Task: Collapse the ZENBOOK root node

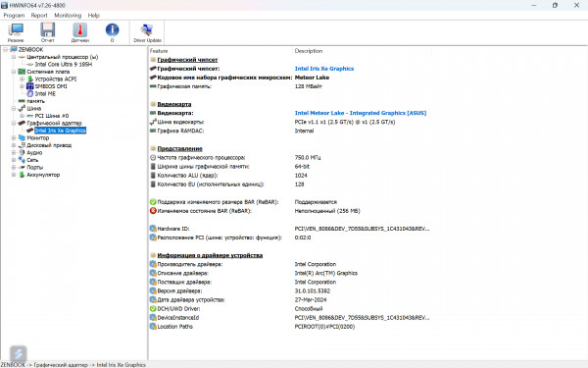Action: 6,50
